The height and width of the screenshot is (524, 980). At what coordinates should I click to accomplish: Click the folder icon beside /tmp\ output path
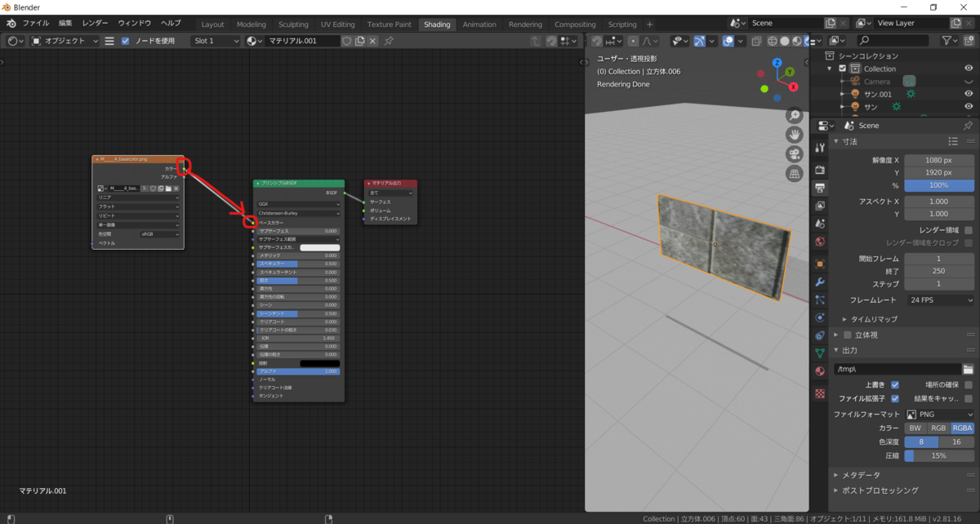(x=968, y=369)
